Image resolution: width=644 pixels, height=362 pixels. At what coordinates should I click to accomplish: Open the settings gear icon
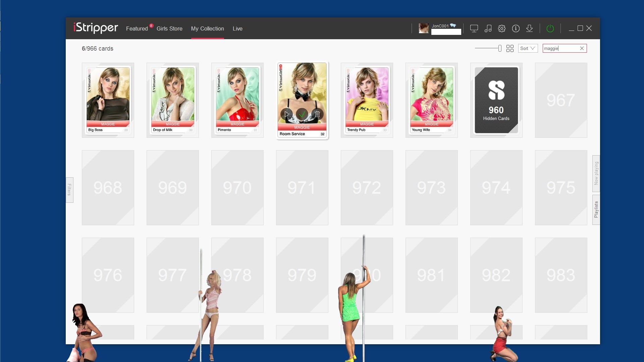pyautogui.click(x=502, y=28)
